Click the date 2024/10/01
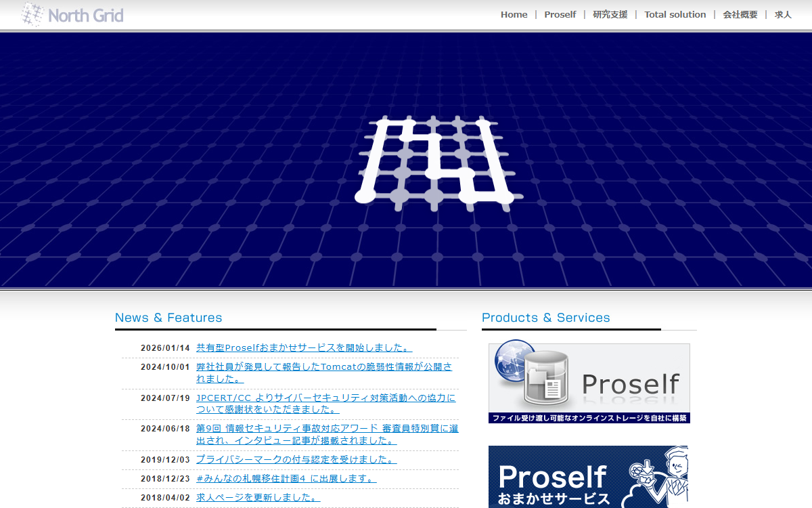This screenshot has height=508, width=812. 166,367
